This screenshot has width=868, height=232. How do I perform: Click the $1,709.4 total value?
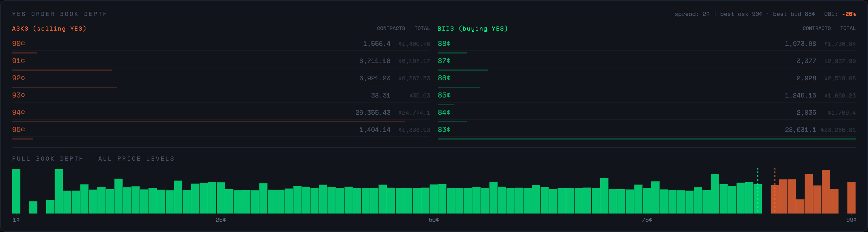click(x=842, y=113)
